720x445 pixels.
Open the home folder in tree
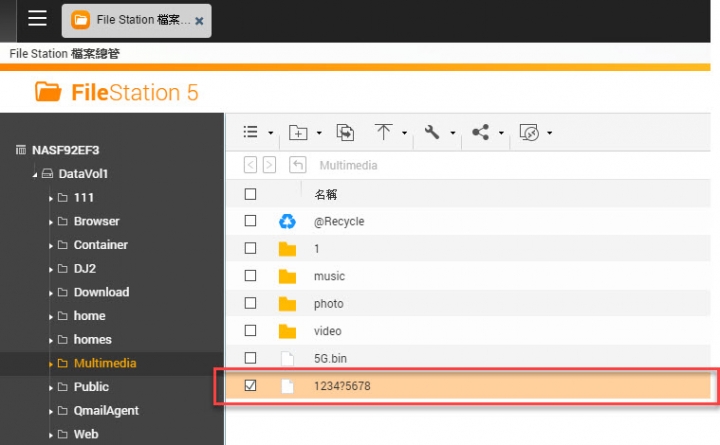(x=90, y=315)
